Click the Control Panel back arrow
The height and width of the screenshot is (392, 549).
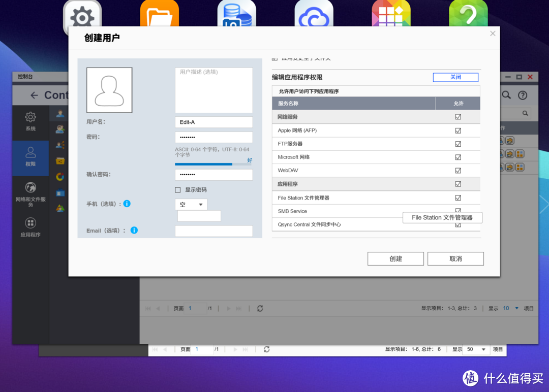34,95
